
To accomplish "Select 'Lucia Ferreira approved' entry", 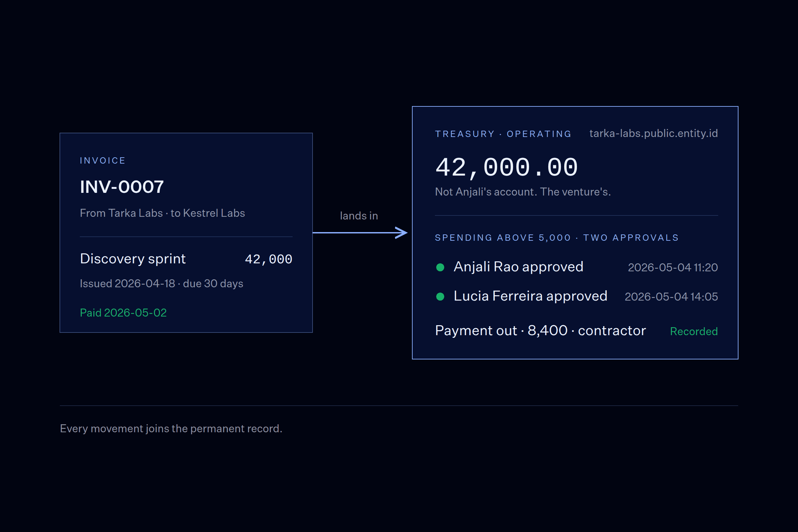I will coord(530,296).
